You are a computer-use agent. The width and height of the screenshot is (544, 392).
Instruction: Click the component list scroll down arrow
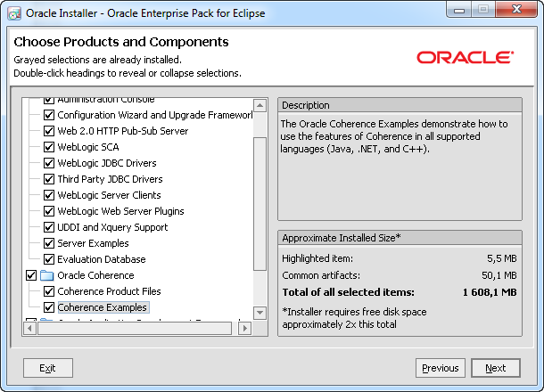click(x=260, y=313)
